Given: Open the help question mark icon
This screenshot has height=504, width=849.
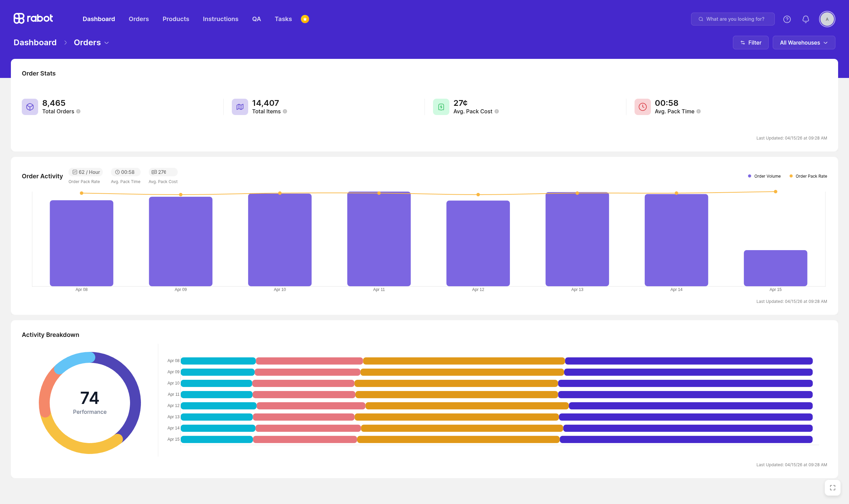Looking at the screenshot, I should (x=787, y=19).
